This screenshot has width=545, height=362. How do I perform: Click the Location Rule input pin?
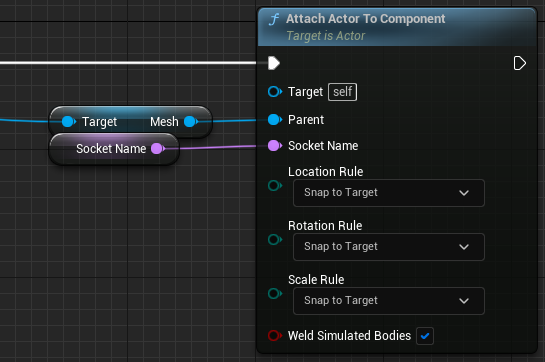(x=275, y=185)
